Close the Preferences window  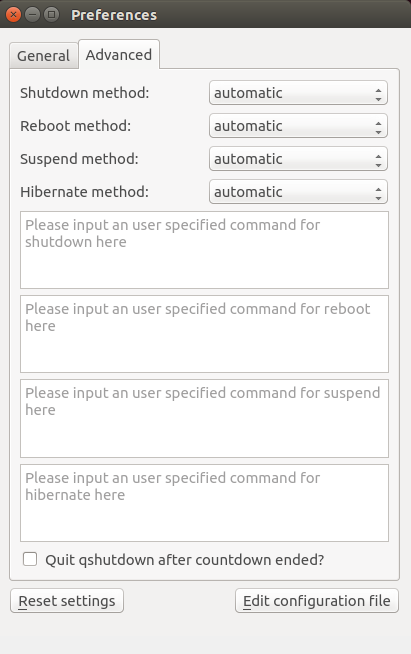[13, 15]
